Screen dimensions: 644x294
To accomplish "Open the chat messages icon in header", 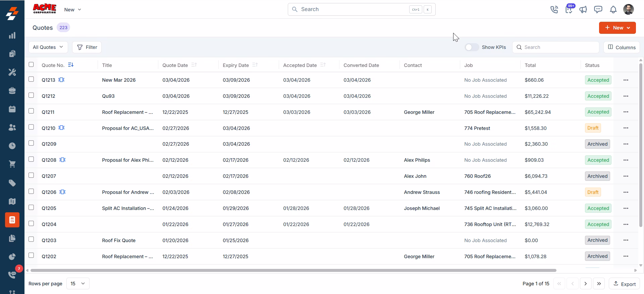I will (x=598, y=9).
